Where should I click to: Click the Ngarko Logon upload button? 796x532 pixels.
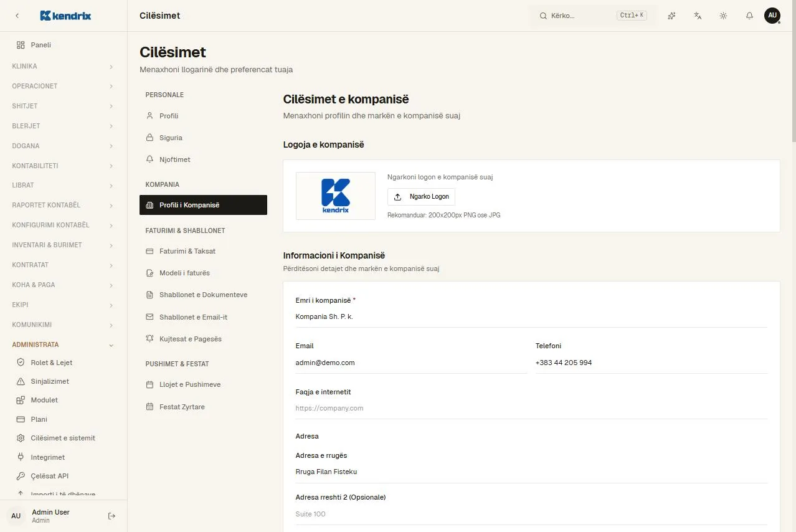coord(421,197)
